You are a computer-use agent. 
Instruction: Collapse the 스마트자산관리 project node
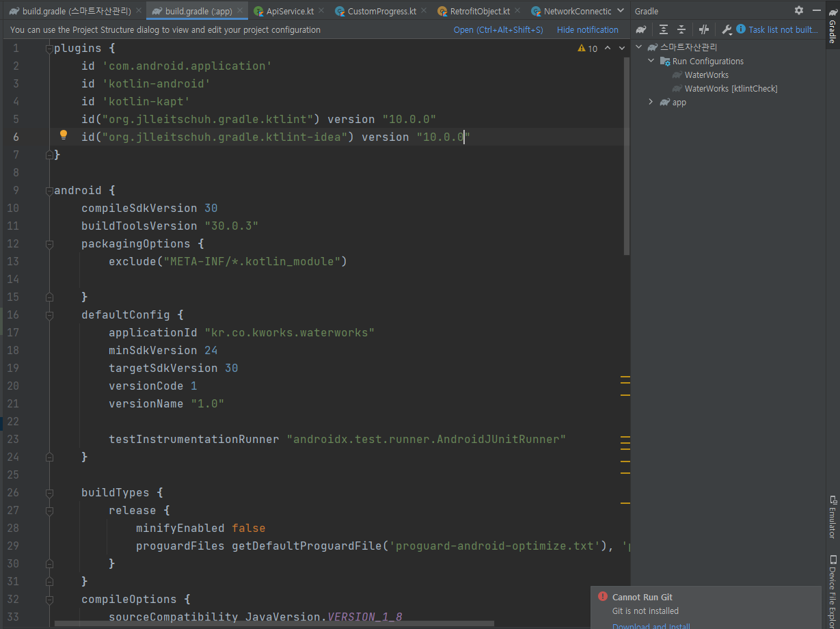tap(640, 47)
